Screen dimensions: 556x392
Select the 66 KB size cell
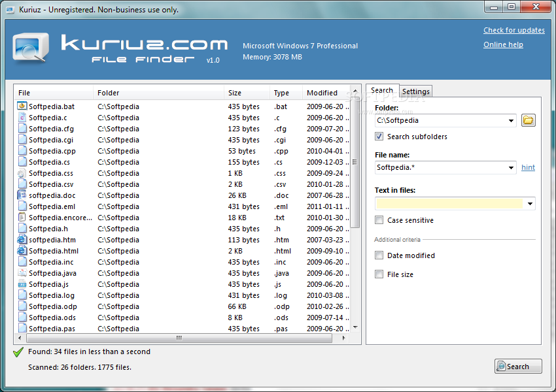[x=237, y=306]
